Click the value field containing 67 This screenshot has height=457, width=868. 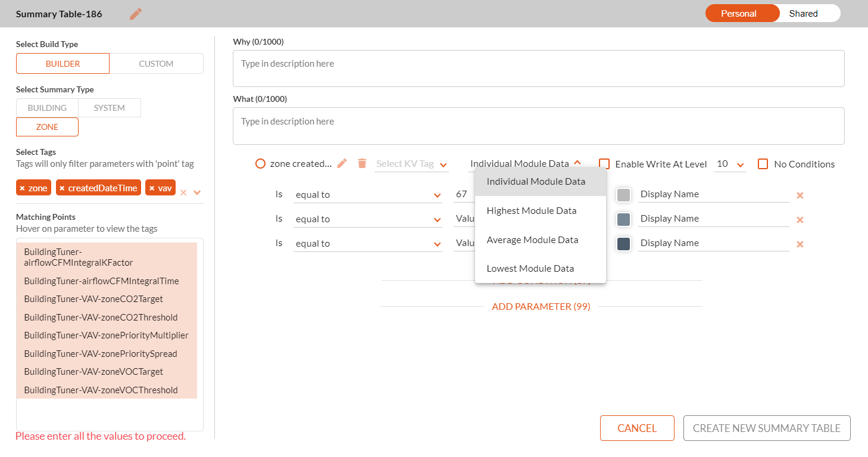(464, 194)
